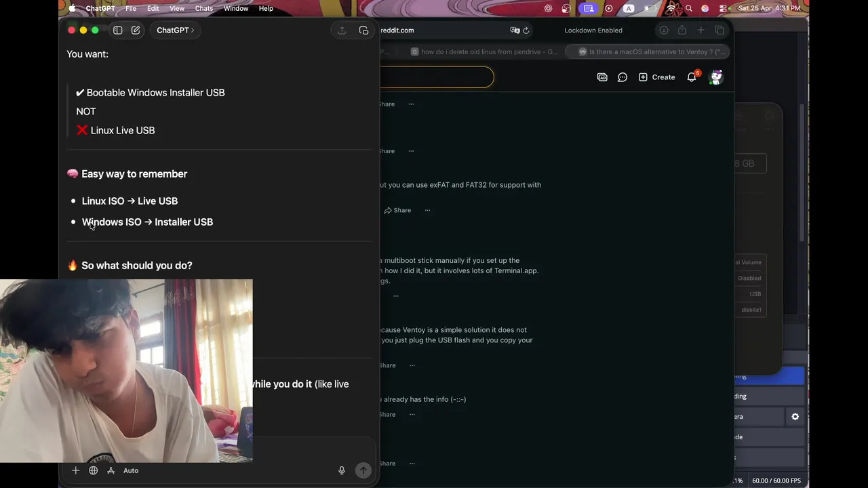Open the Chats menu
This screenshot has height=488, width=868.
click(204, 8)
